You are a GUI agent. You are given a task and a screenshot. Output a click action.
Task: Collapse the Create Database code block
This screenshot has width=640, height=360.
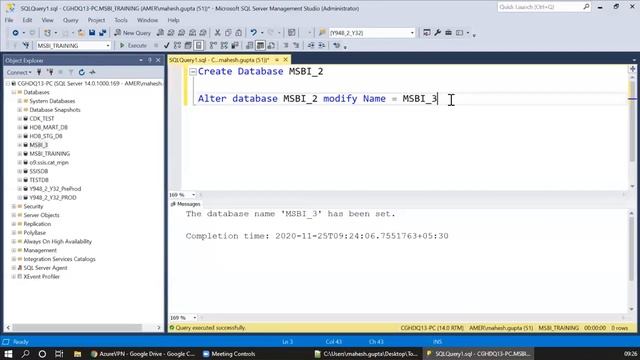193,72
